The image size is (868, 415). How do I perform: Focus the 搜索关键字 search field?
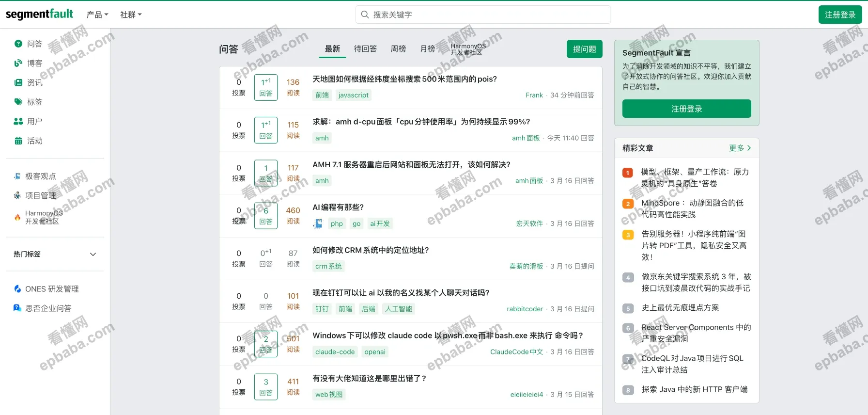click(483, 15)
